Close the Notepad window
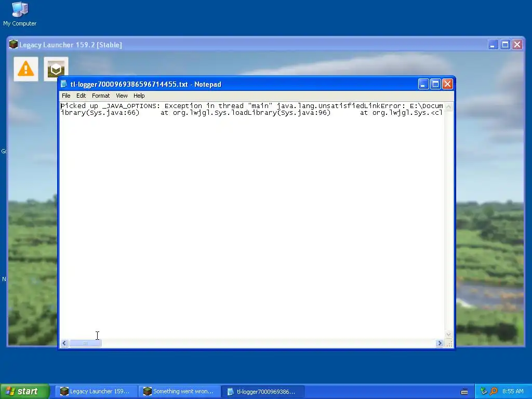Image resolution: width=532 pixels, height=399 pixels. [447, 84]
